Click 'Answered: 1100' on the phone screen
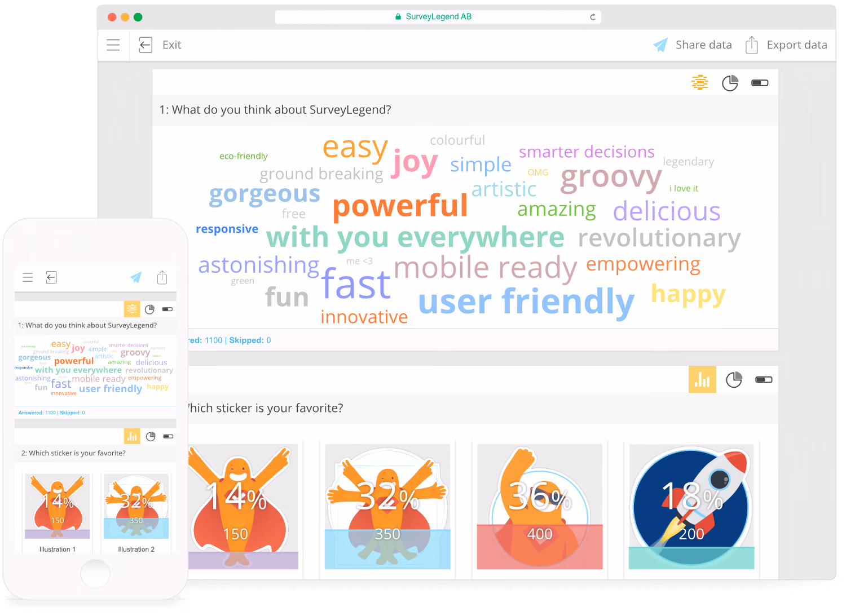 coord(37,413)
